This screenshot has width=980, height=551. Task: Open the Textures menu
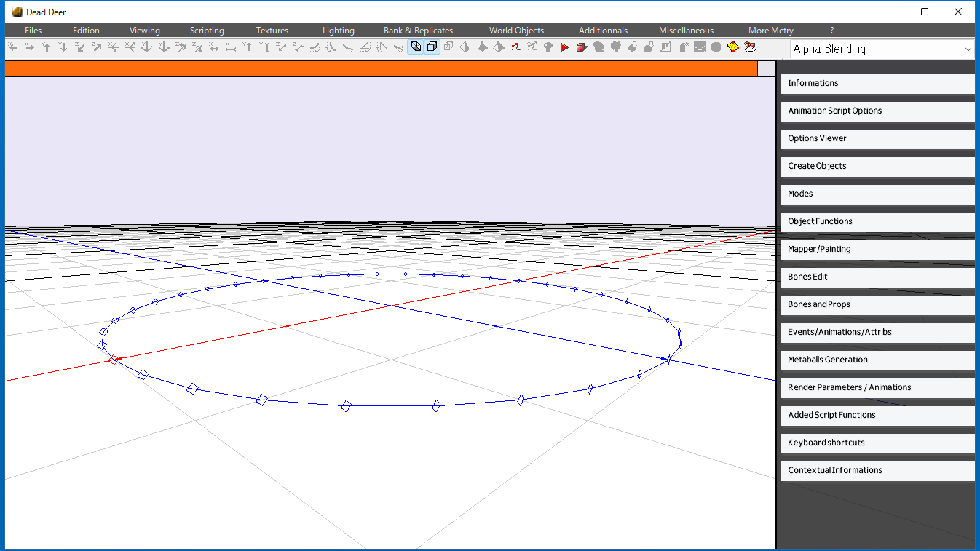click(272, 31)
